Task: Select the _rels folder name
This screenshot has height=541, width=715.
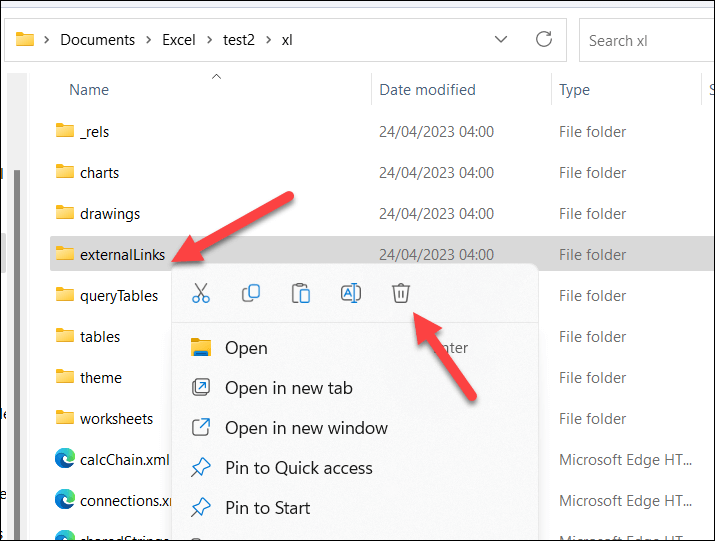Action: [x=94, y=132]
